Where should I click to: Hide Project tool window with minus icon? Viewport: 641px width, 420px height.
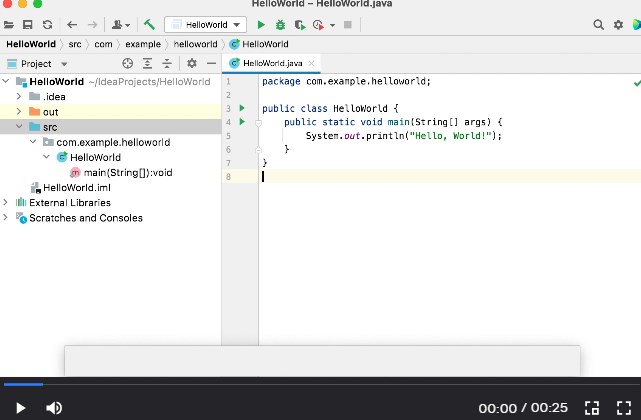click(x=211, y=63)
